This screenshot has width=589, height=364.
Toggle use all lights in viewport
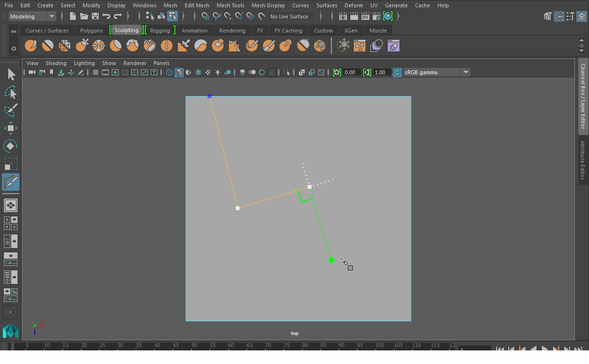click(x=218, y=72)
